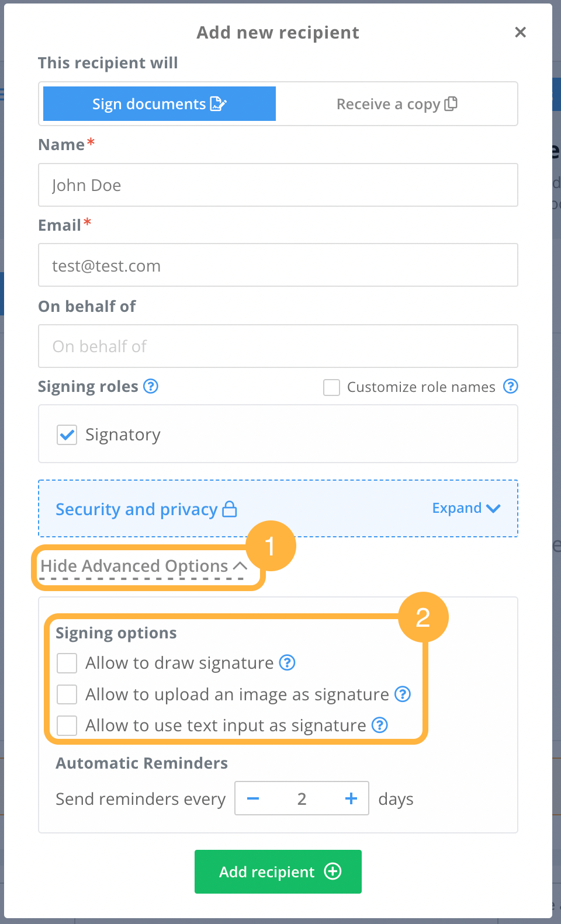Select the Sign documents tab
The image size is (561, 924).
[160, 104]
